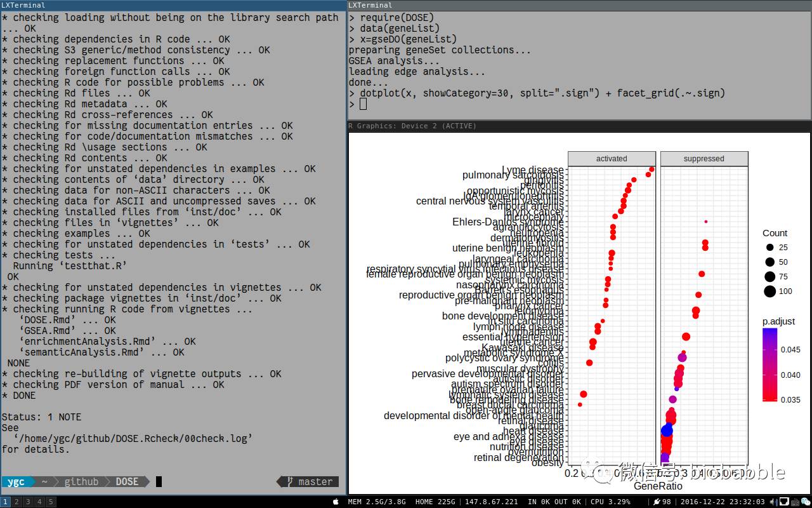The width and height of the screenshot is (812, 508).
Task: Click the volume speaker tray icon
Action: [773, 502]
